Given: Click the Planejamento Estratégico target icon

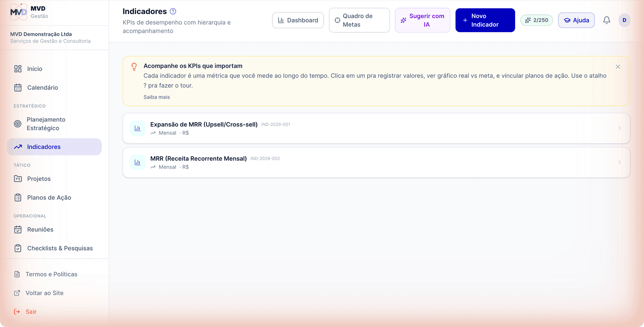Looking at the screenshot, I should pyautogui.click(x=18, y=124).
